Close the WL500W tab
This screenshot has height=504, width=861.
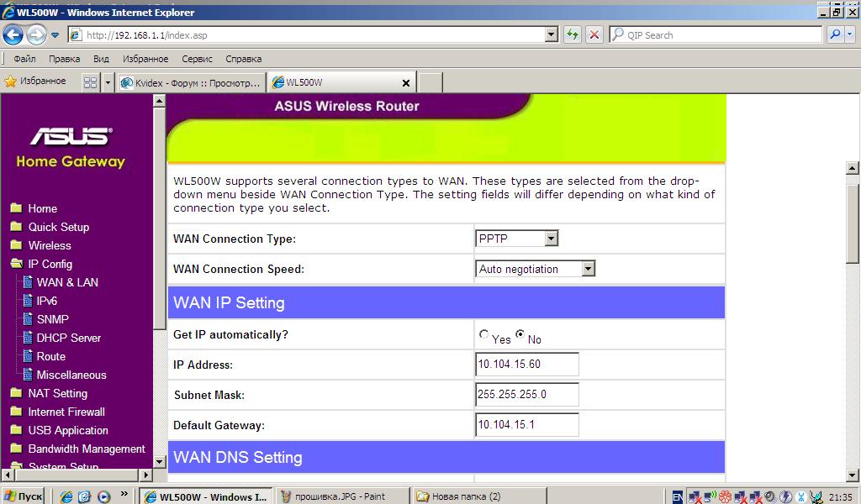(406, 83)
